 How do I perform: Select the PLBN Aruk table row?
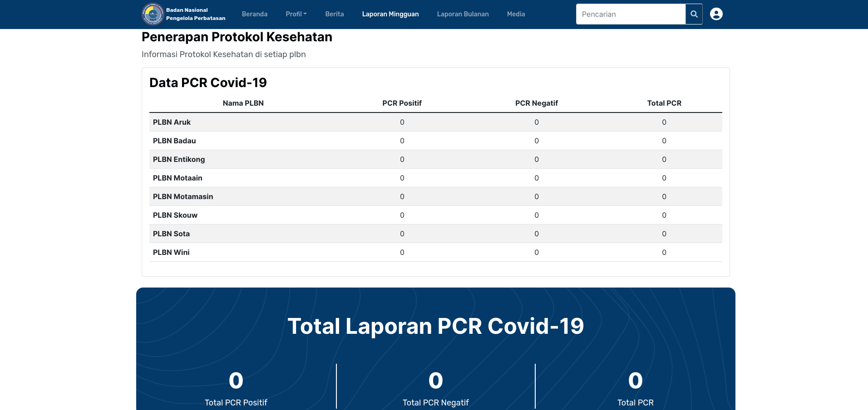pos(435,122)
